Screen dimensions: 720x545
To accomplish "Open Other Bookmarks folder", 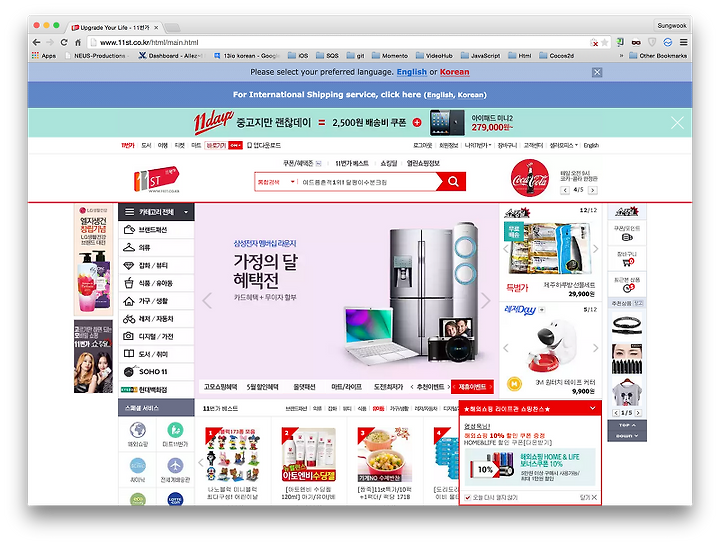I will click(658, 56).
